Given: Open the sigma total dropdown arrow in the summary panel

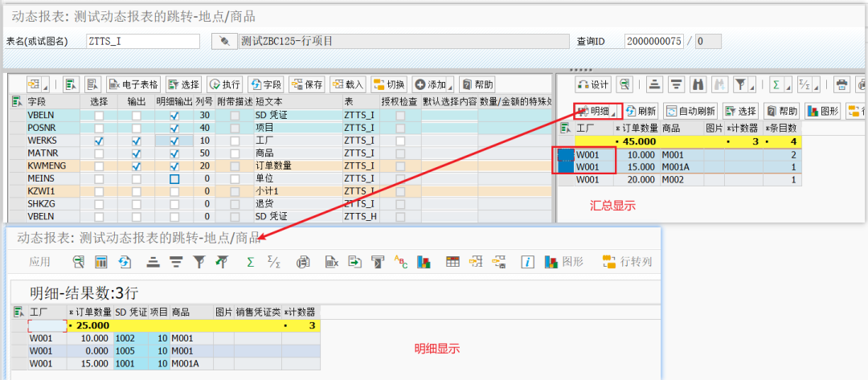Looking at the screenshot, I should [x=787, y=88].
